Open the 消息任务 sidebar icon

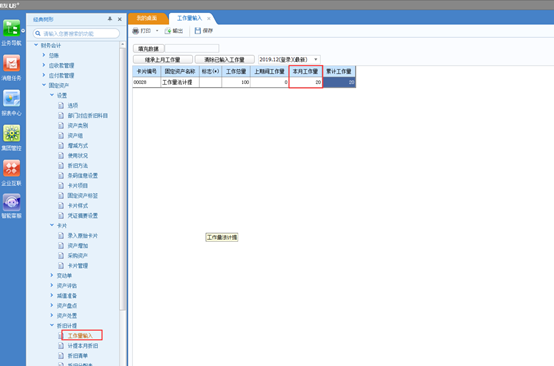coord(11,63)
